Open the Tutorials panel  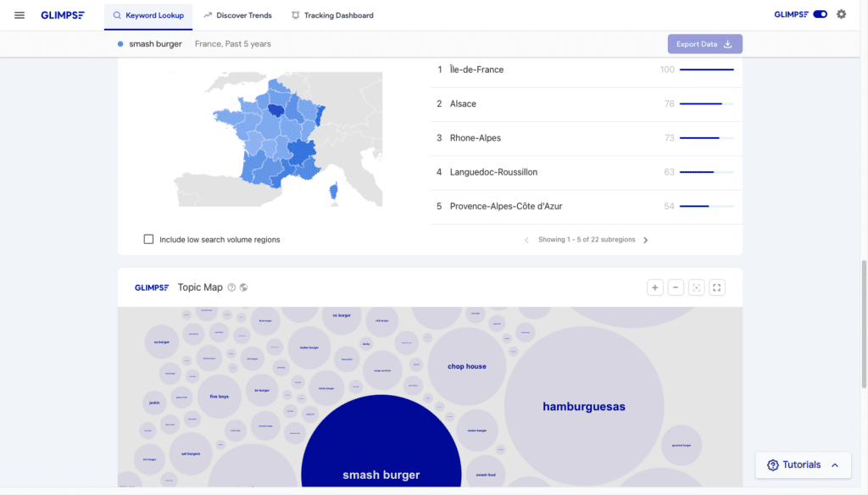tap(804, 465)
